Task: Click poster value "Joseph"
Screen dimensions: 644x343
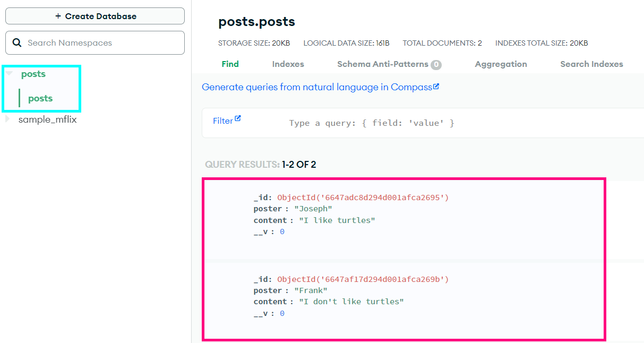Action: 313,209
